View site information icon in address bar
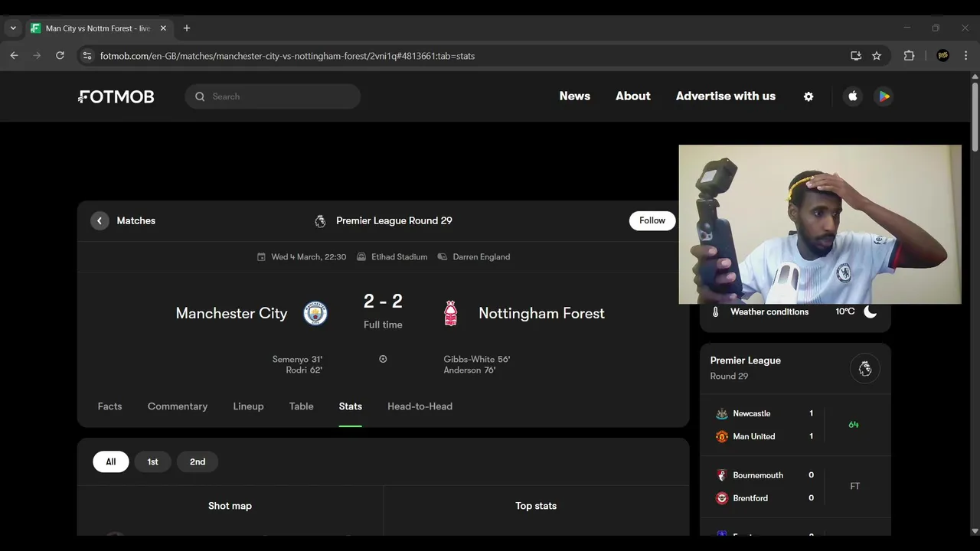The image size is (980, 551). [x=87, y=56]
